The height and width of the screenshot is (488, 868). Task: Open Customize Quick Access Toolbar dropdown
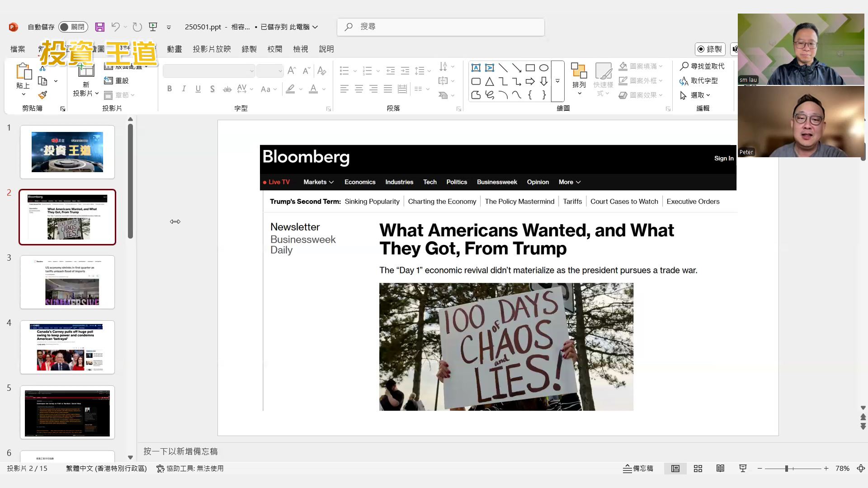pyautogui.click(x=169, y=27)
